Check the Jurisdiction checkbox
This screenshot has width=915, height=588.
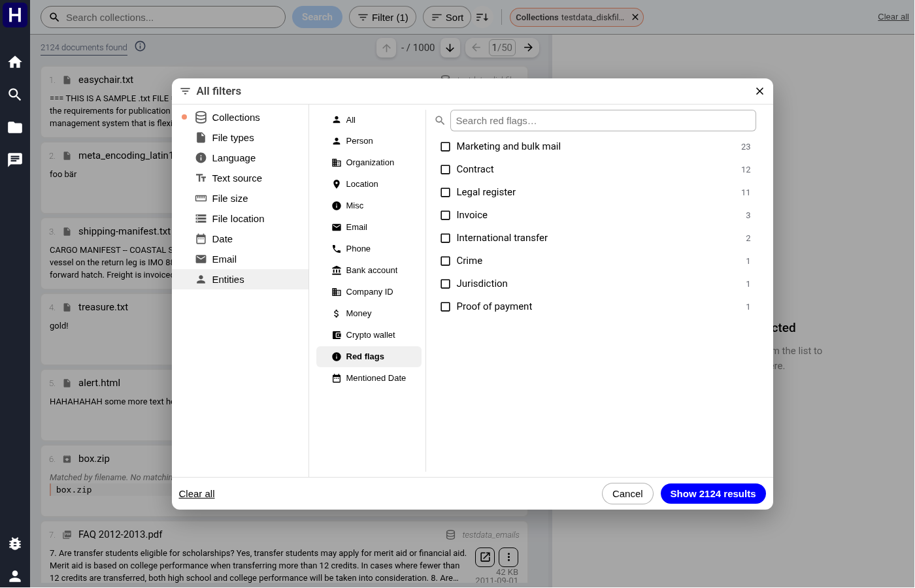pos(446,284)
